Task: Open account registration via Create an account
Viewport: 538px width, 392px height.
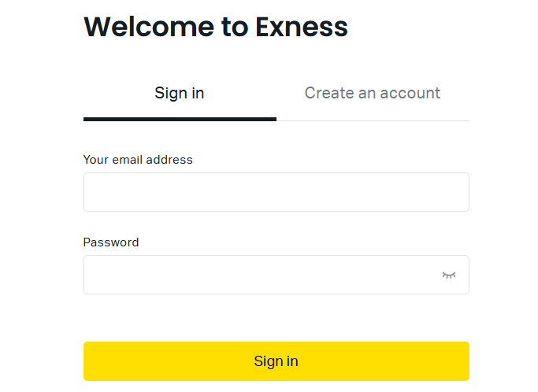Action: [x=372, y=93]
